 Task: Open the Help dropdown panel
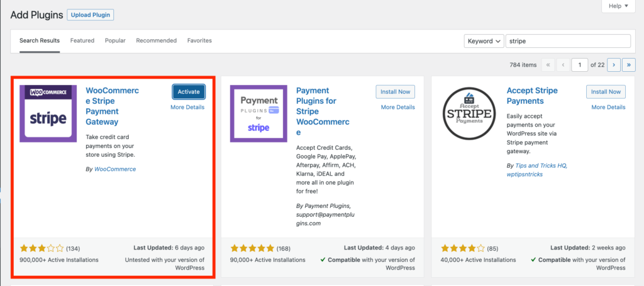[x=619, y=6]
